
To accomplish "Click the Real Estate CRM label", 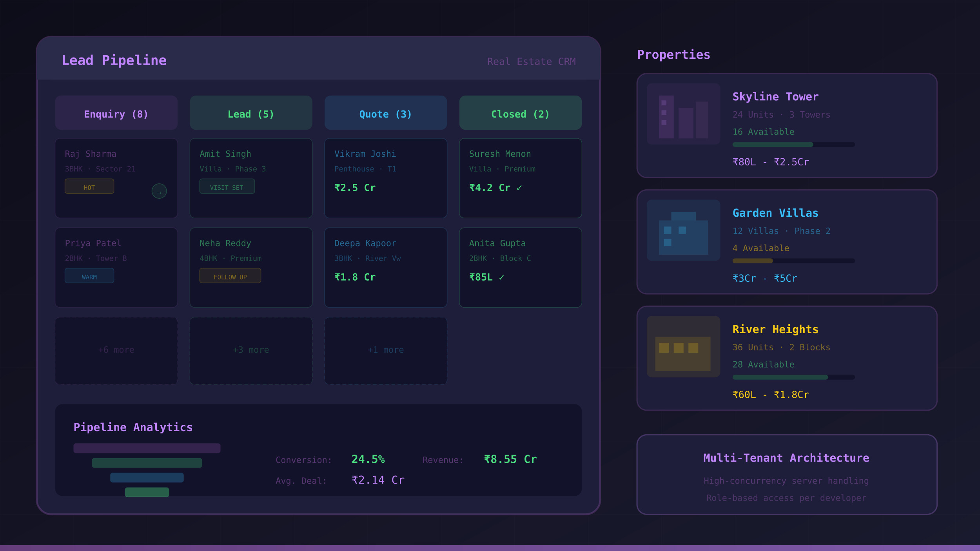I will [x=531, y=62].
